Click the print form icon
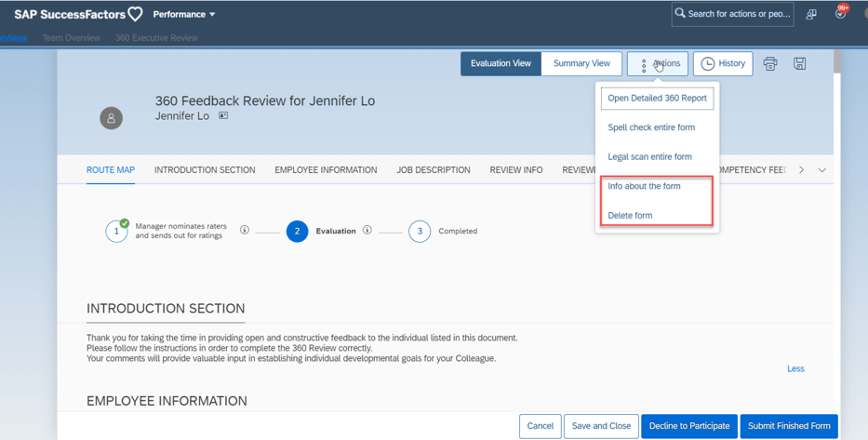Screen dimensions: 868x440 point(770,64)
